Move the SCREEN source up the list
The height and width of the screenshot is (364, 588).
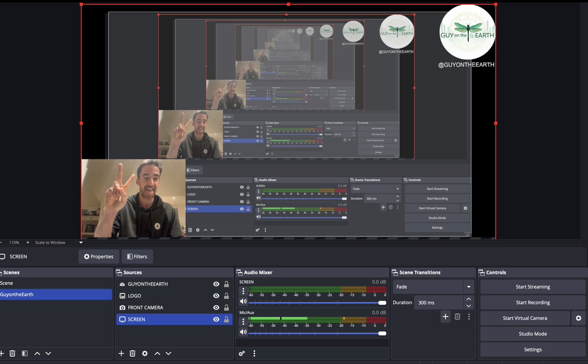(x=157, y=353)
